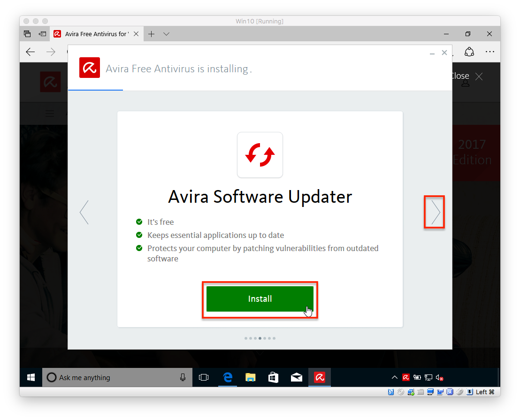The image size is (520, 420).
Task: Advance to the next offer with right arrow
Action: [x=434, y=212]
